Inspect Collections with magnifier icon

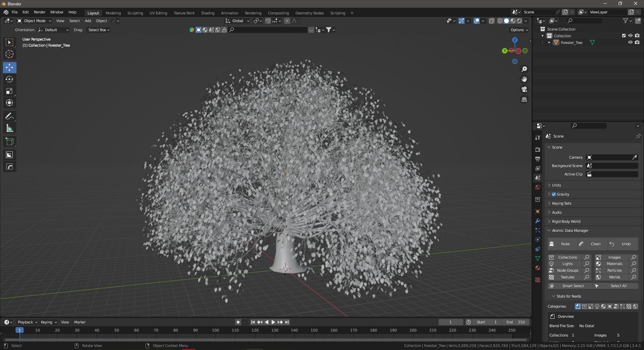click(587, 257)
